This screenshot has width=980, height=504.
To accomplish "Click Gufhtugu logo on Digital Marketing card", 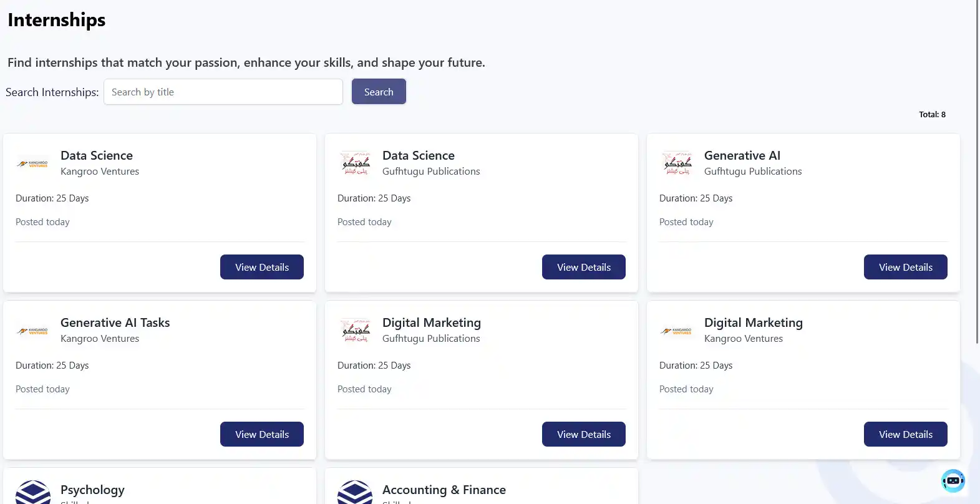I will tap(356, 331).
